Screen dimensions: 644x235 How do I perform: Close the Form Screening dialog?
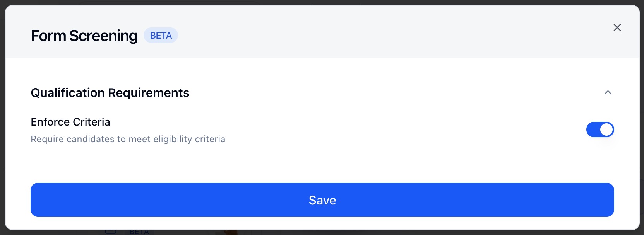[x=617, y=27]
